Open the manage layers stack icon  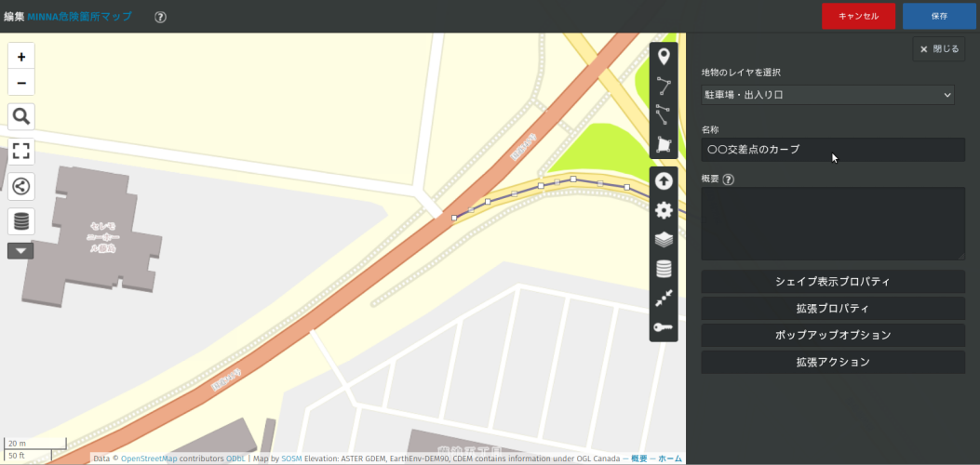tap(664, 239)
